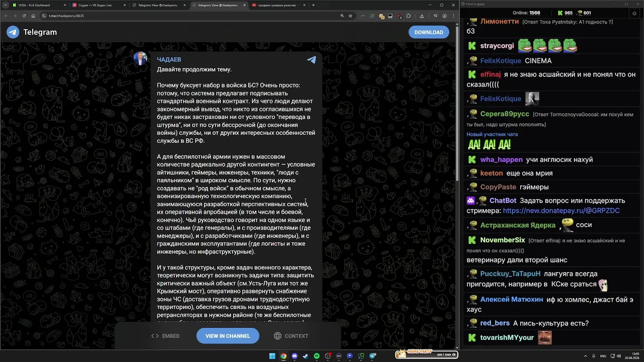The image size is (644, 362).
Task: Click the image emote in FelixKotique's message
Action: tap(532, 99)
